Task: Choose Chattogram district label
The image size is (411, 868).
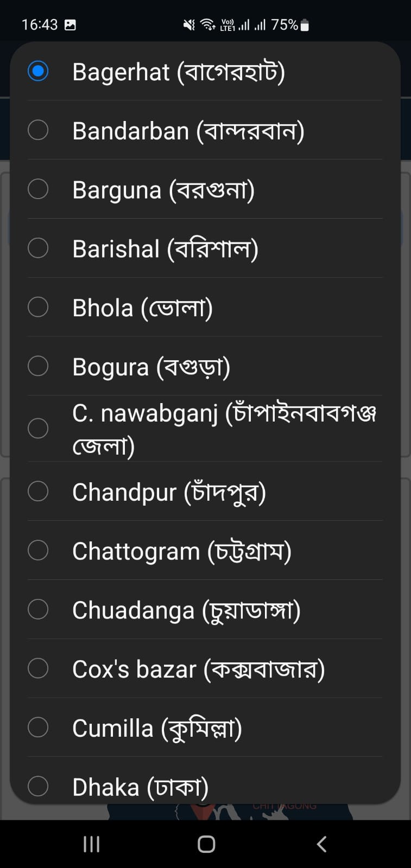Action: point(181,551)
